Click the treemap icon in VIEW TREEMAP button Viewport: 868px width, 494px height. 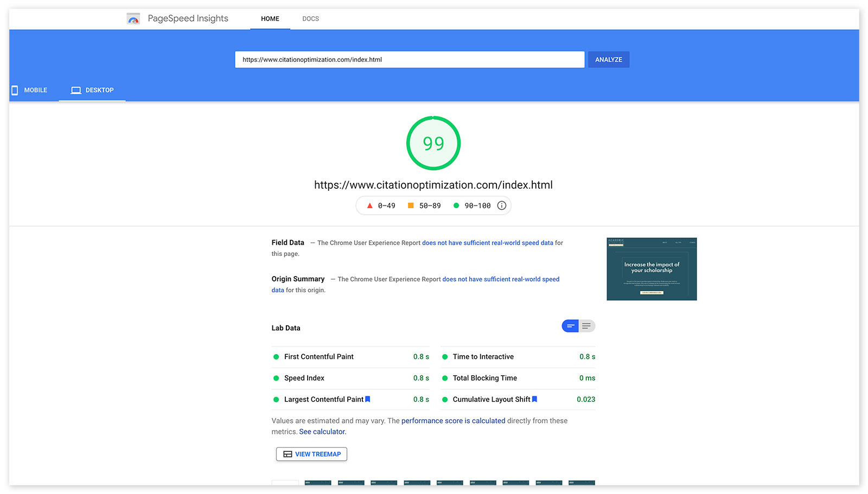tap(288, 454)
